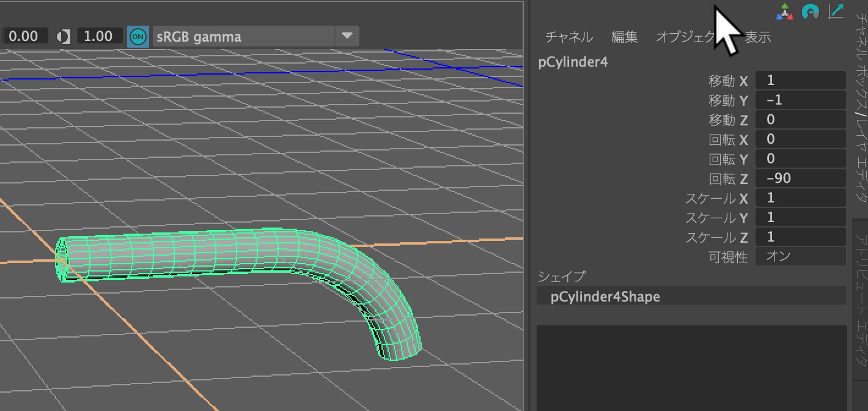Switch to チャネル ボックス/レイヤ エディタ side tab

861,109
